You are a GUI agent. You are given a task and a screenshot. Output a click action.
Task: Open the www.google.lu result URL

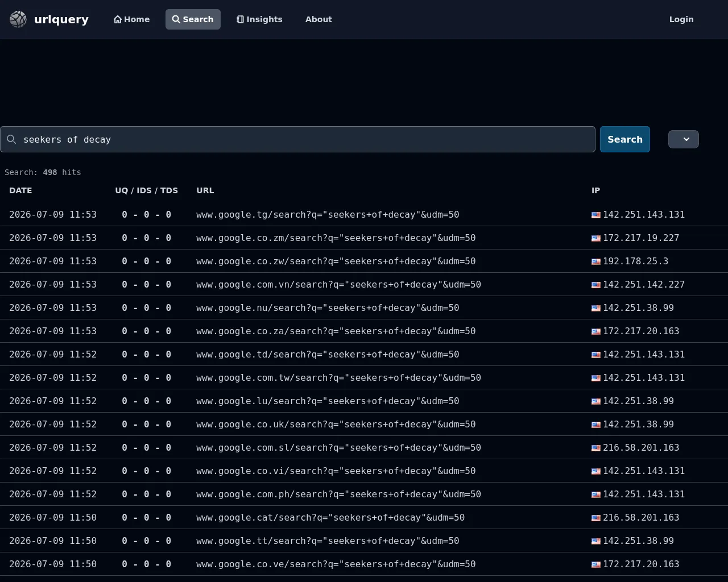[x=328, y=401]
